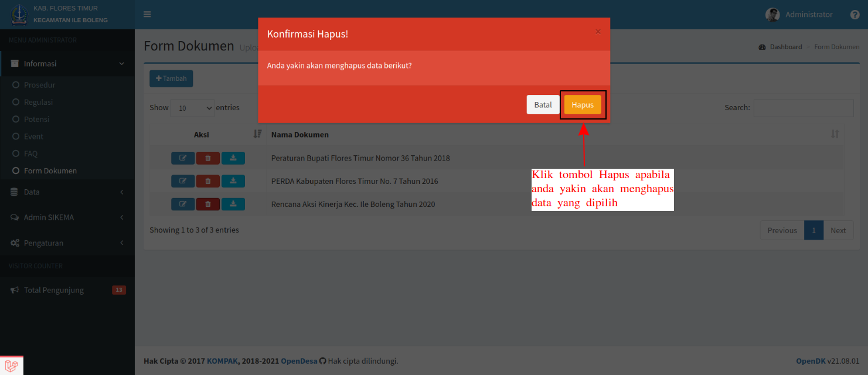
Task: Edit Peraturan Bupati Flores Timur document
Action: (x=183, y=158)
